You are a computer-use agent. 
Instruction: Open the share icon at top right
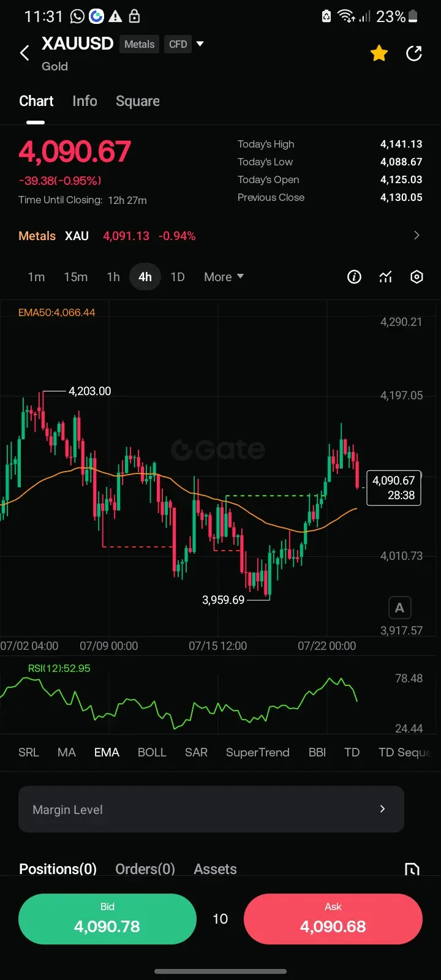(x=415, y=53)
